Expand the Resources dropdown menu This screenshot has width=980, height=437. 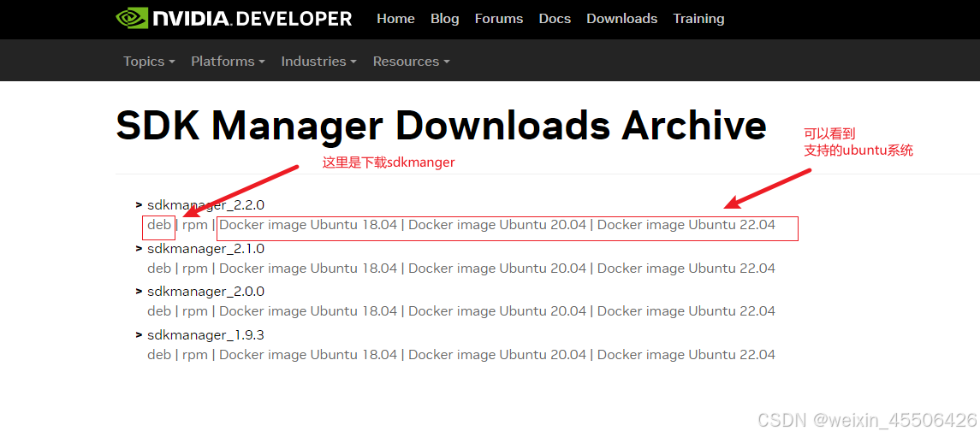click(411, 62)
